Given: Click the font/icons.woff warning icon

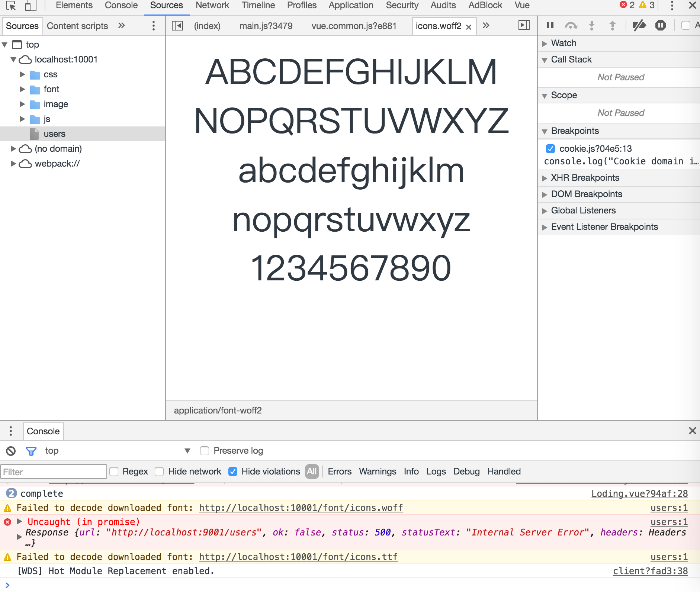Looking at the screenshot, I should click(7, 508).
